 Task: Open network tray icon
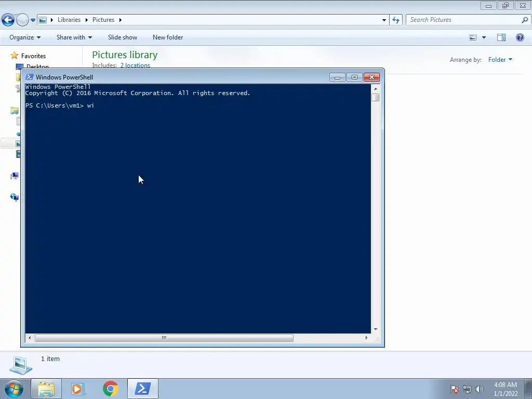coord(467,389)
